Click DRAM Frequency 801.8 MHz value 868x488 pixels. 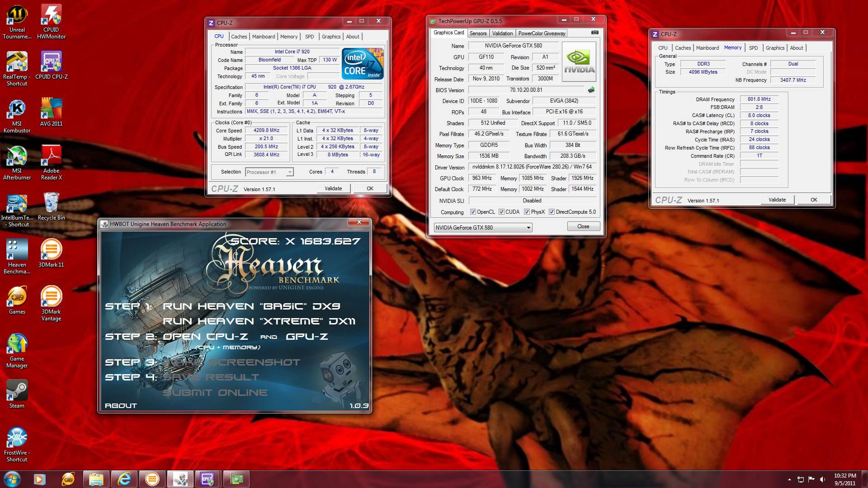pos(759,99)
